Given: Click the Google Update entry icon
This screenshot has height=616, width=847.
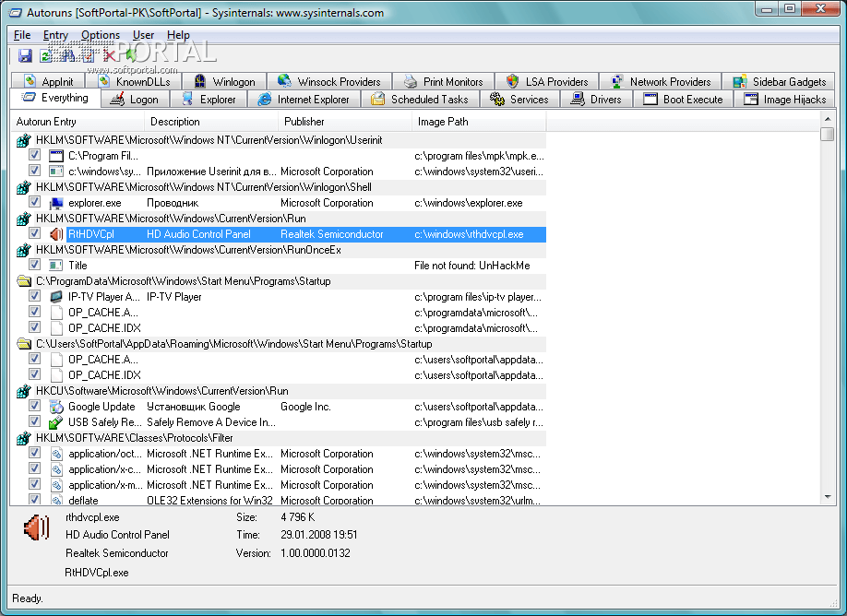Looking at the screenshot, I should point(56,407).
